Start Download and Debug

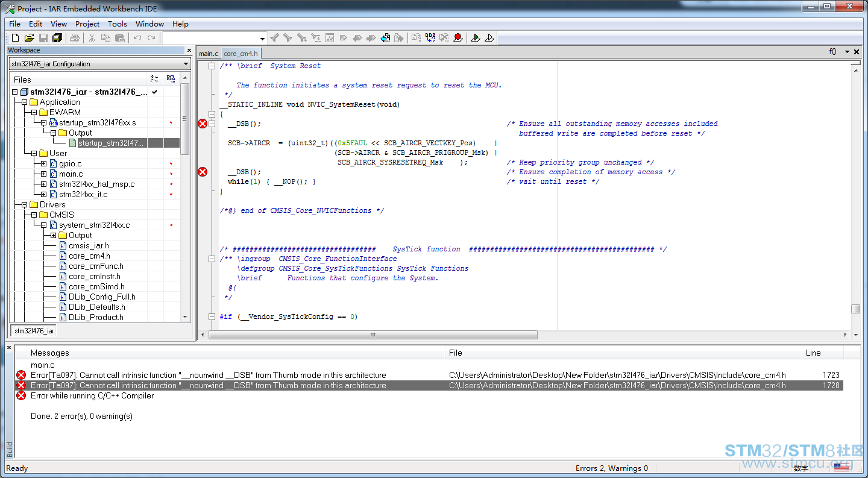(x=476, y=38)
